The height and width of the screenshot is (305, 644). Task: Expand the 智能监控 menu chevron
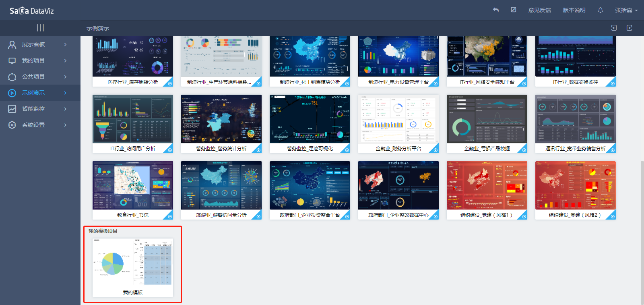pyautogui.click(x=65, y=109)
